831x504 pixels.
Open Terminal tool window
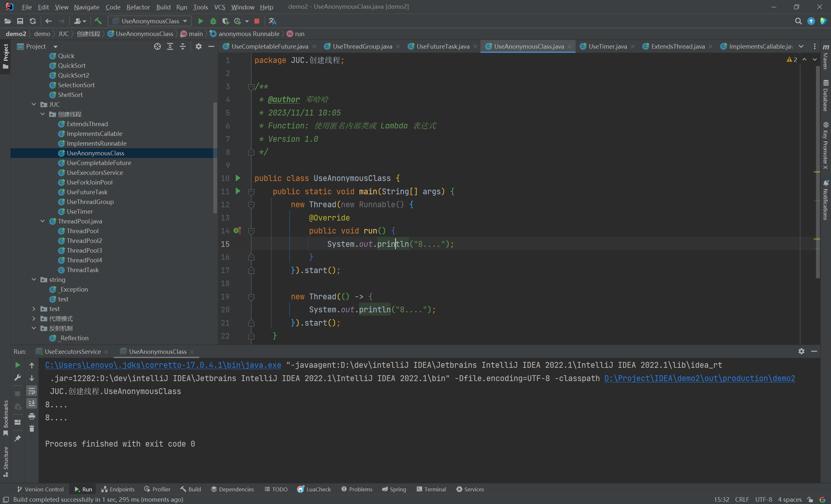(x=431, y=489)
